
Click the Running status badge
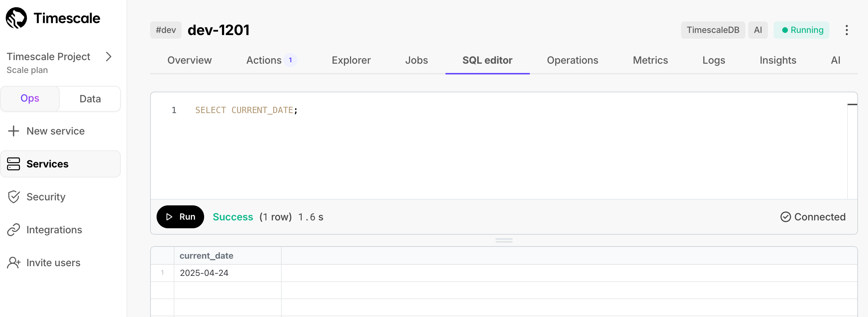click(x=802, y=30)
